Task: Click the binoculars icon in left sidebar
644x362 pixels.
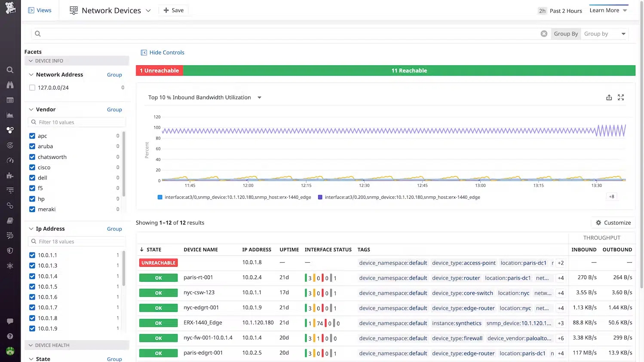Action: point(10,85)
